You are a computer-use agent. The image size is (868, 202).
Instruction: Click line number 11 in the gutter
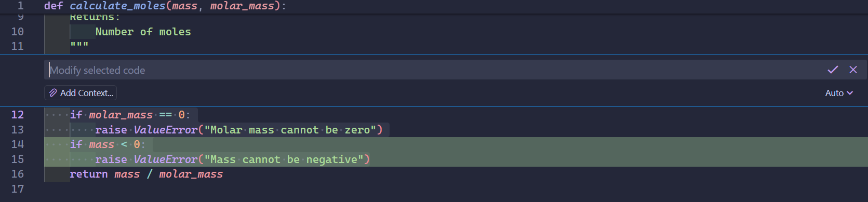(x=18, y=46)
